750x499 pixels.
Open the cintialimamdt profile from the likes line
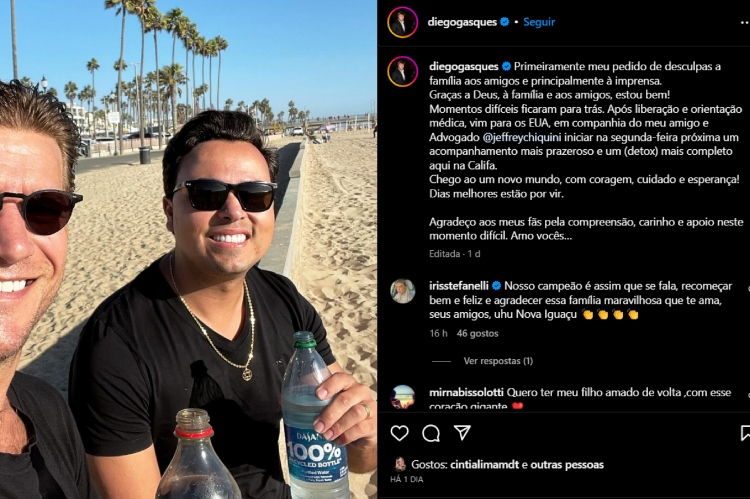(485, 465)
